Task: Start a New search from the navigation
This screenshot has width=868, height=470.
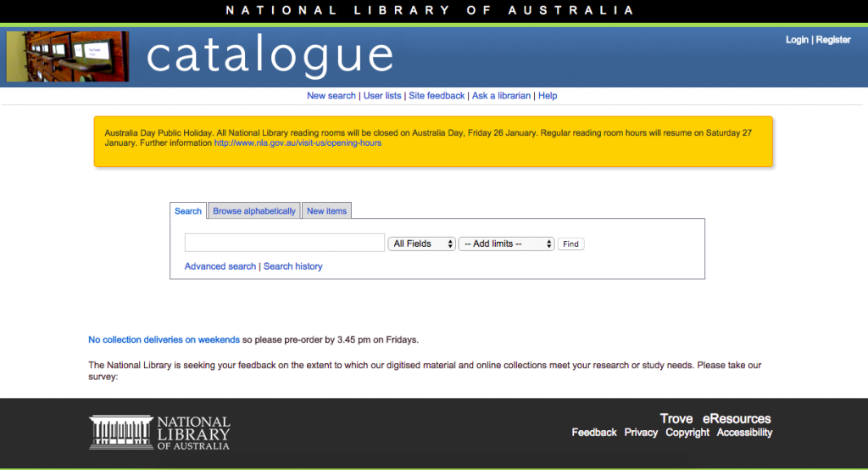Action: [x=331, y=96]
